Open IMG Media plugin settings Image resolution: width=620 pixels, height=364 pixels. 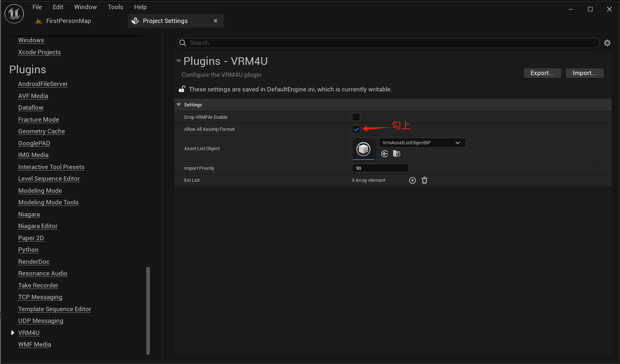(x=33, y=155)
